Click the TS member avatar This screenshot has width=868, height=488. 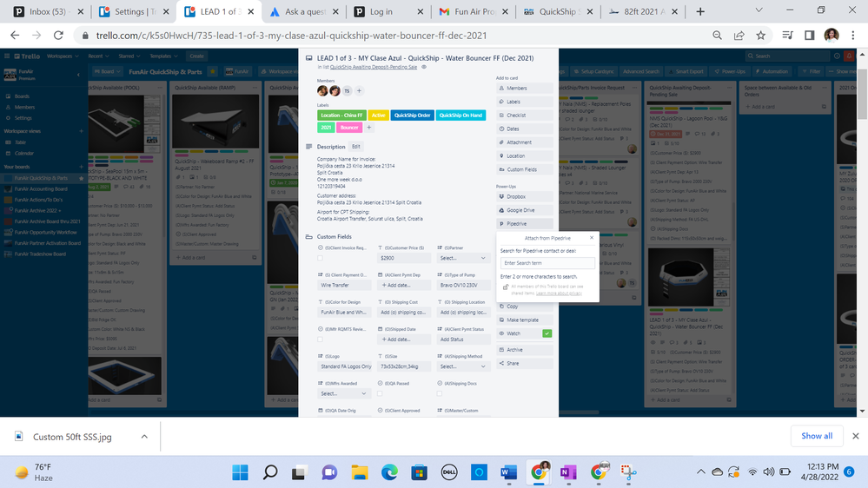point(347,90)
